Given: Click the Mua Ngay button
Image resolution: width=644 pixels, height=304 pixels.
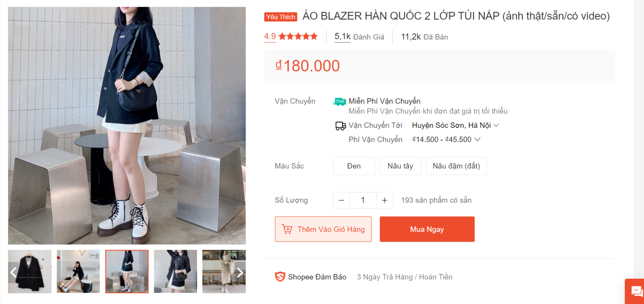Looking at the screenshot, I should click(x=427, y=229).
